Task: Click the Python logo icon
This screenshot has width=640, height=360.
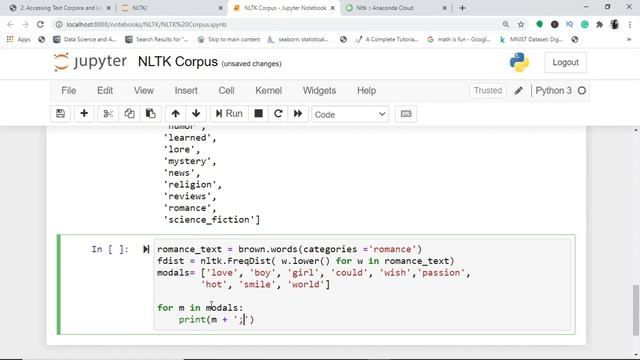Action: tap(519, 62)
